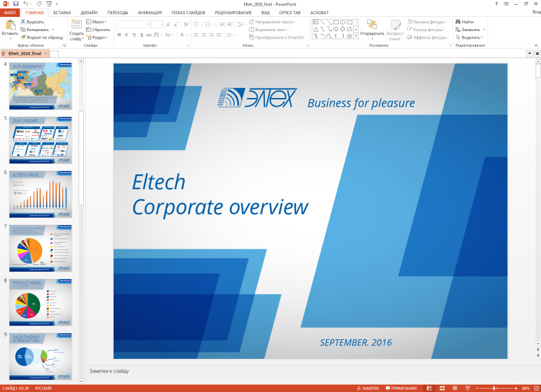Toggle normal view in status bar

coord(429,388)
